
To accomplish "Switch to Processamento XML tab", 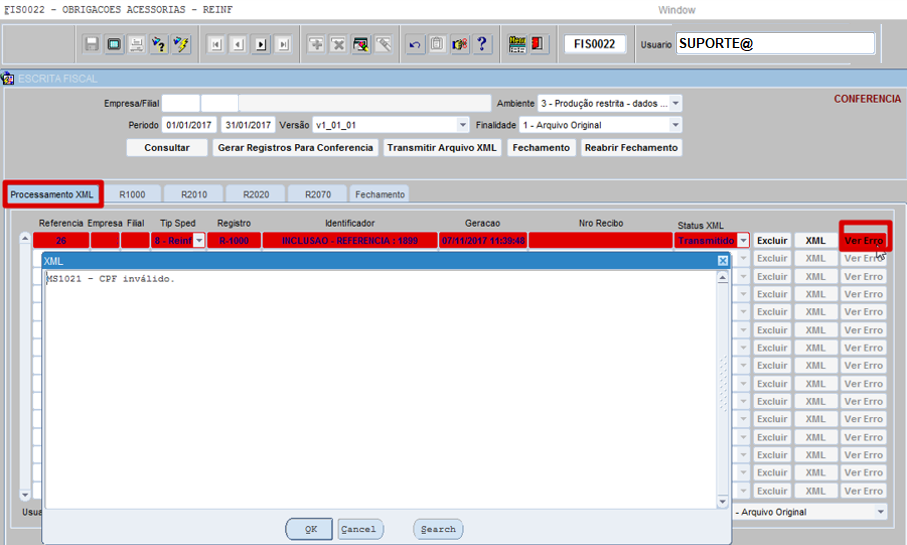I will pos(52,194).
